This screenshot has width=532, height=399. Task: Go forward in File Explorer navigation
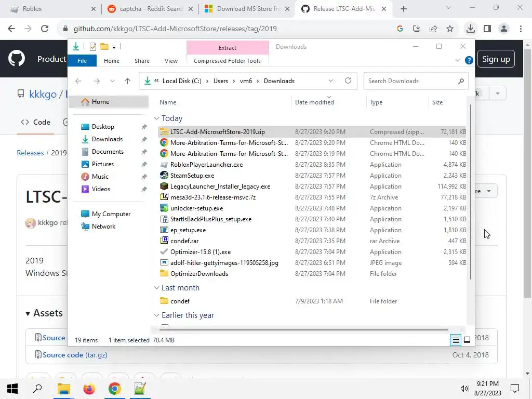(96, 81)
